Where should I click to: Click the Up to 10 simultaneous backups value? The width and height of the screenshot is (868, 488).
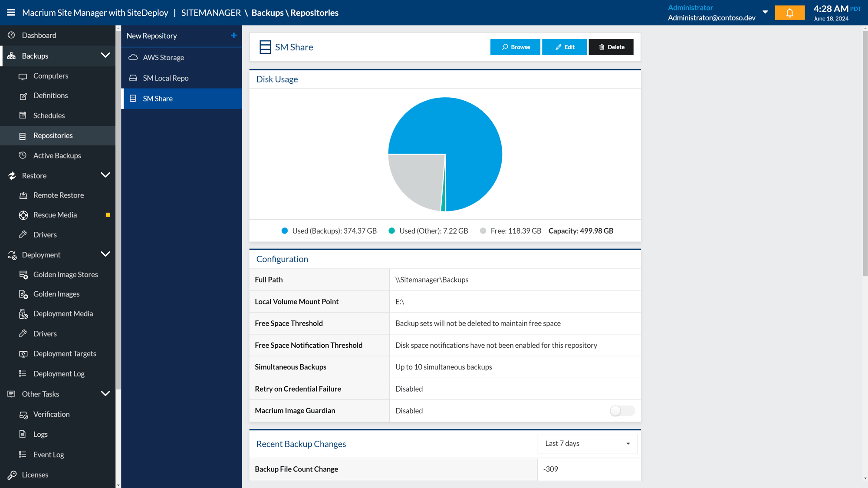point(444,367)
